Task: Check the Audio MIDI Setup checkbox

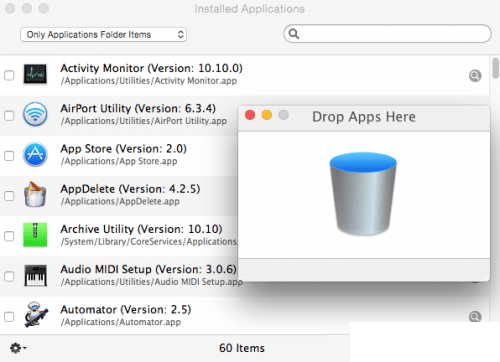Action: pos(9,276)
